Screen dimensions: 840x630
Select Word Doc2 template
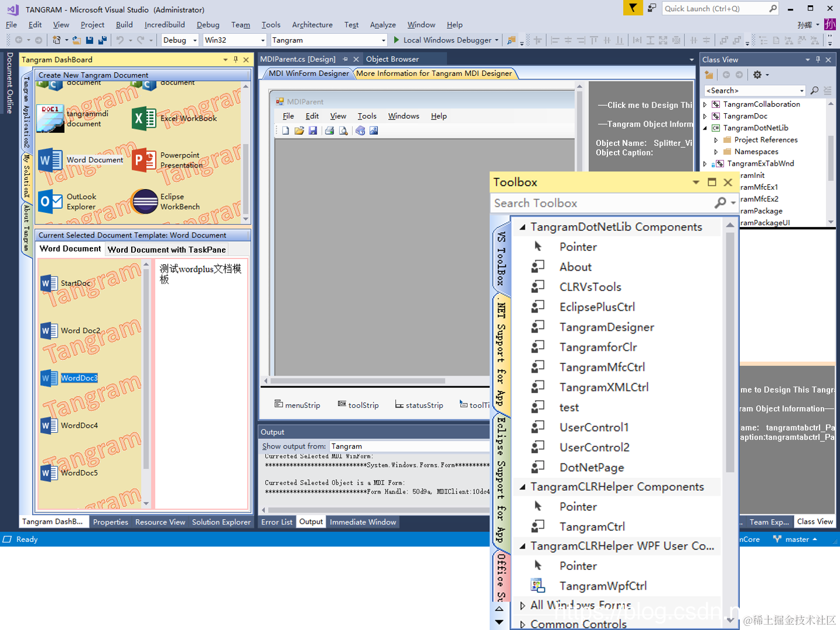click(x=71, y=331)
